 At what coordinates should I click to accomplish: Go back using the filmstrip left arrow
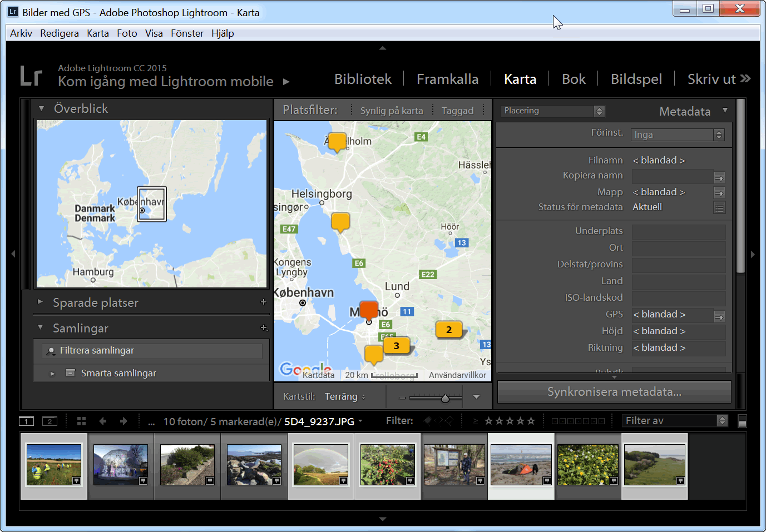103,421
